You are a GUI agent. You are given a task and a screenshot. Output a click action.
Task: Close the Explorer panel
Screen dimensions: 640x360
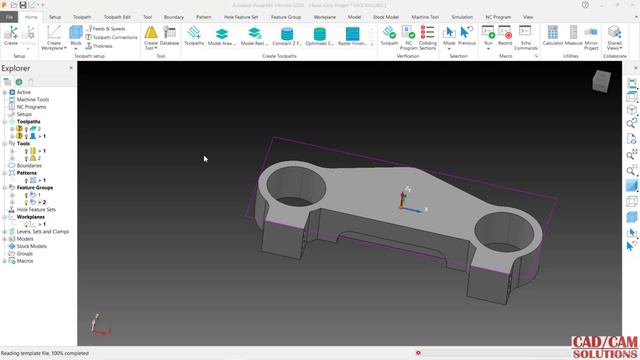pyautogui.click(x=71, y=68)
